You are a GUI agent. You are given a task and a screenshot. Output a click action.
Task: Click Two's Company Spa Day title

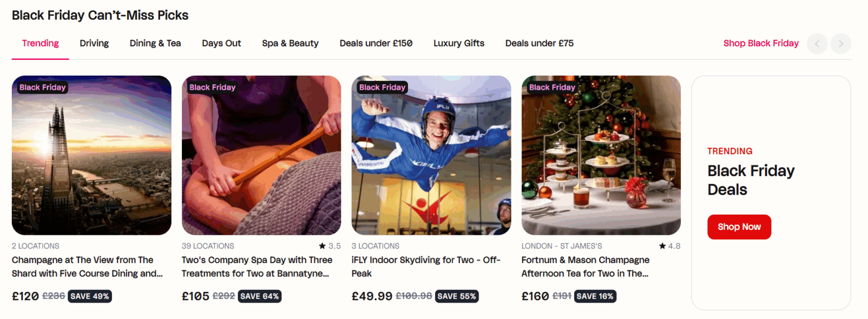point(257,266)
